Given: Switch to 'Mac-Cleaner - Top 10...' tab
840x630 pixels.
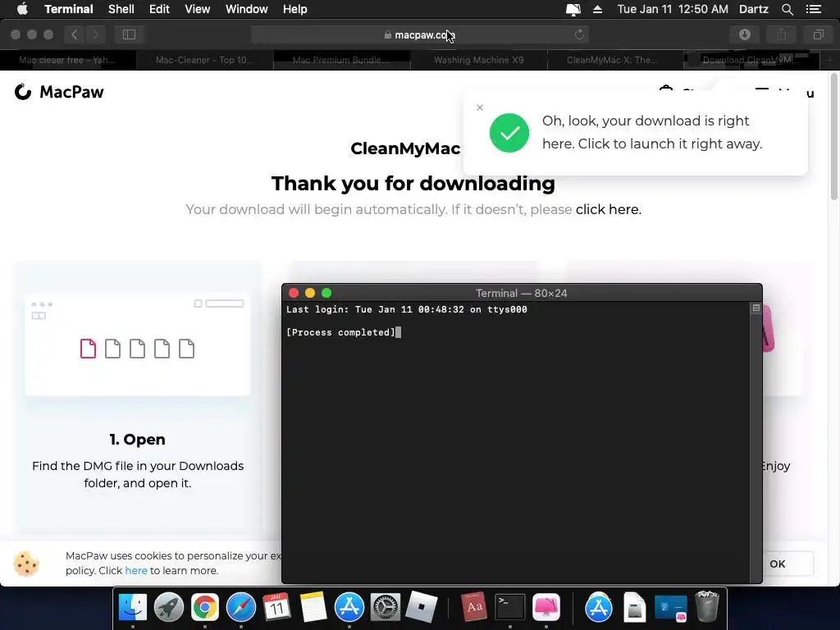Looking at the screenshot, I should pyautogui.click(x=205, y=60).
